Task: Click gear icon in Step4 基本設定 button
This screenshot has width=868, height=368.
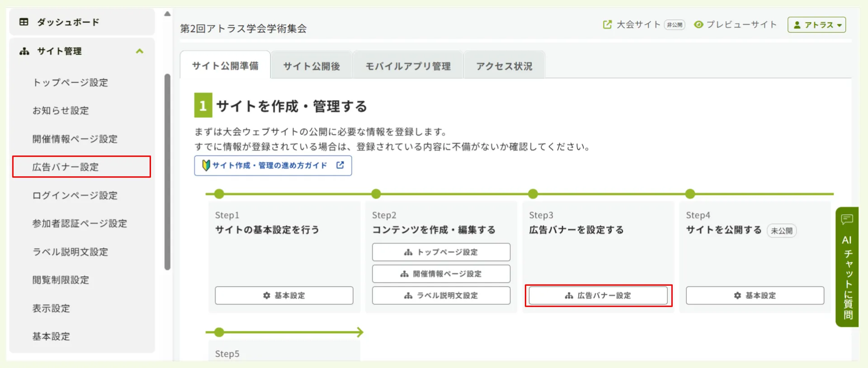Action: point(738,295)
